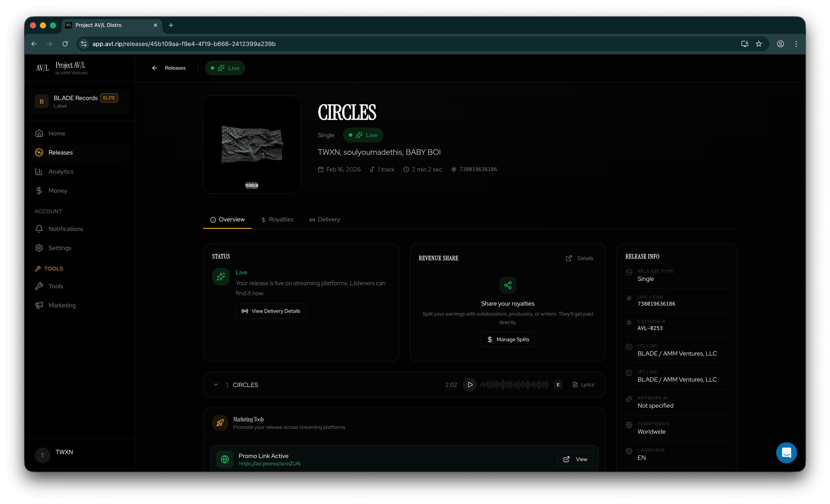
Task: Click the language EN value
Action: pyautogui.click(x=642, y=458)
